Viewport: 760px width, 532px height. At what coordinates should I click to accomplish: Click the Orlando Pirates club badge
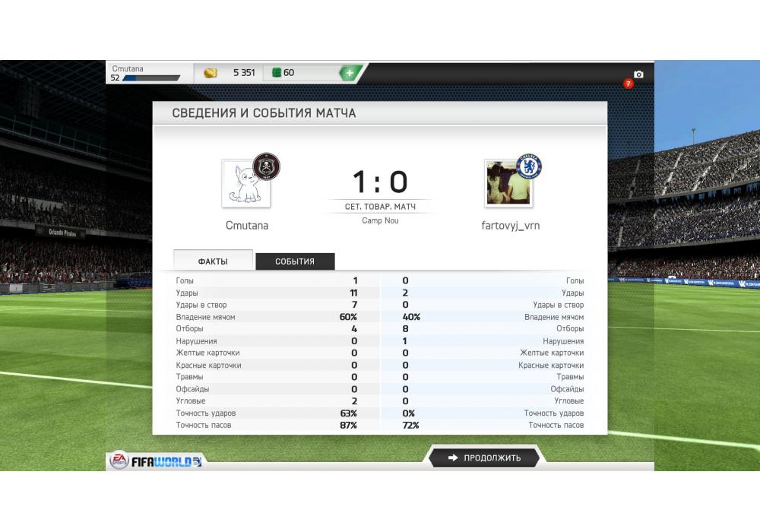click(266, 166)
